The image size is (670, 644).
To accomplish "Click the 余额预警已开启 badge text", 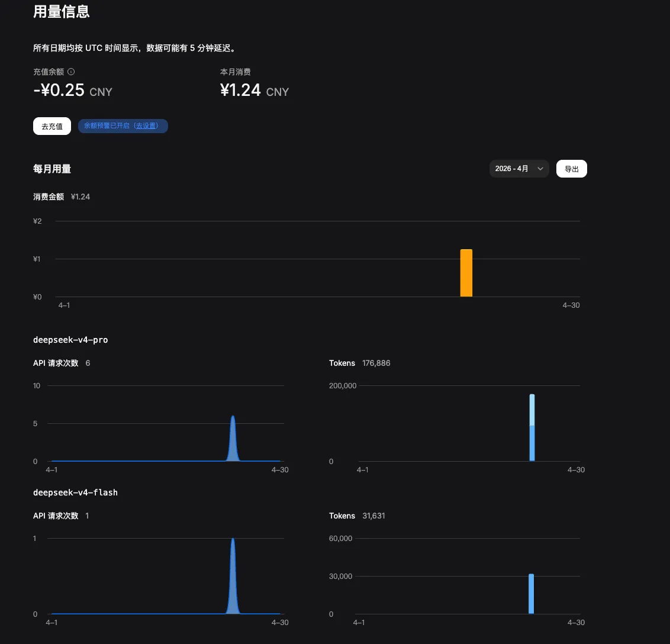I will pos(107,126).
